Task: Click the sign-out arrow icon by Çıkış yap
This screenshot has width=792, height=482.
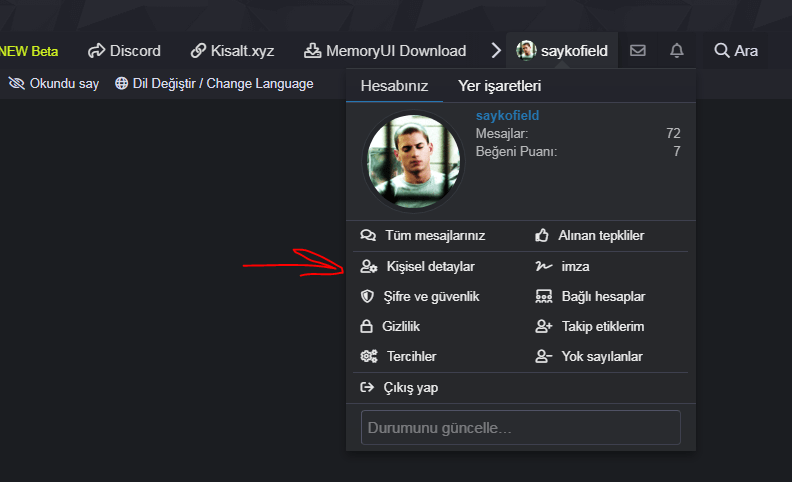Action: [x=367, y=388]
